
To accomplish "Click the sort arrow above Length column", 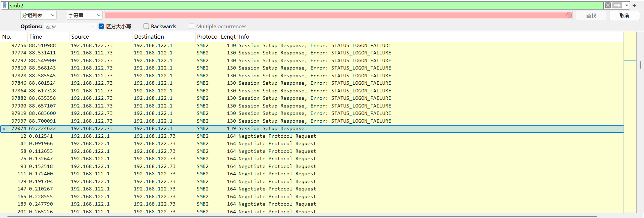I will point(228,33).
